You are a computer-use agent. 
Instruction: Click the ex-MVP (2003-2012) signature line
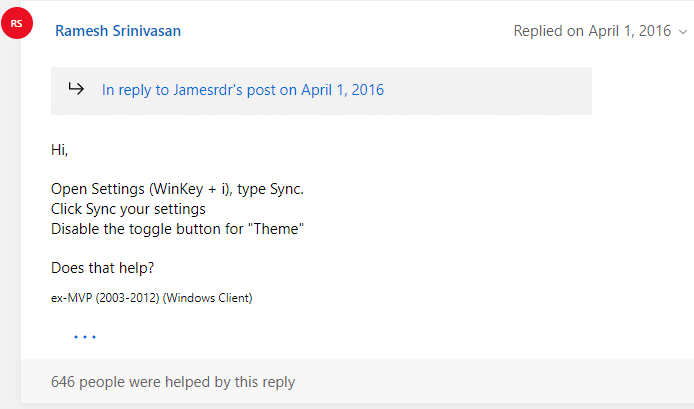click(151, 298)
